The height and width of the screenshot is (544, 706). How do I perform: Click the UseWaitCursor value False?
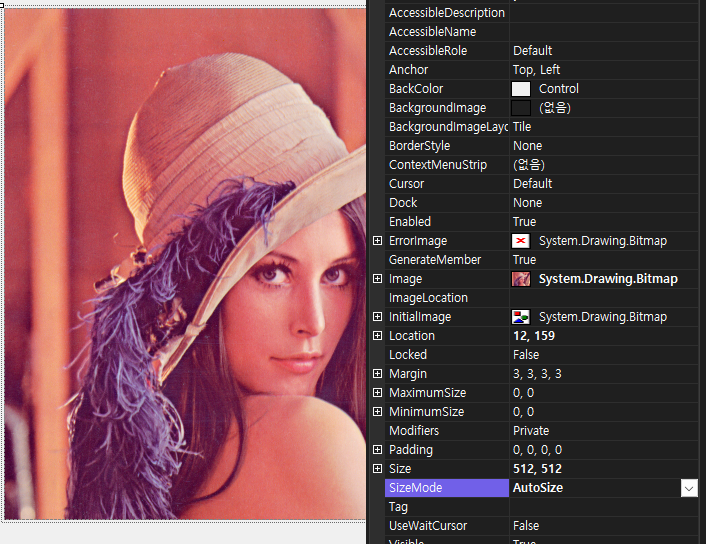click(x=526, y=526)
